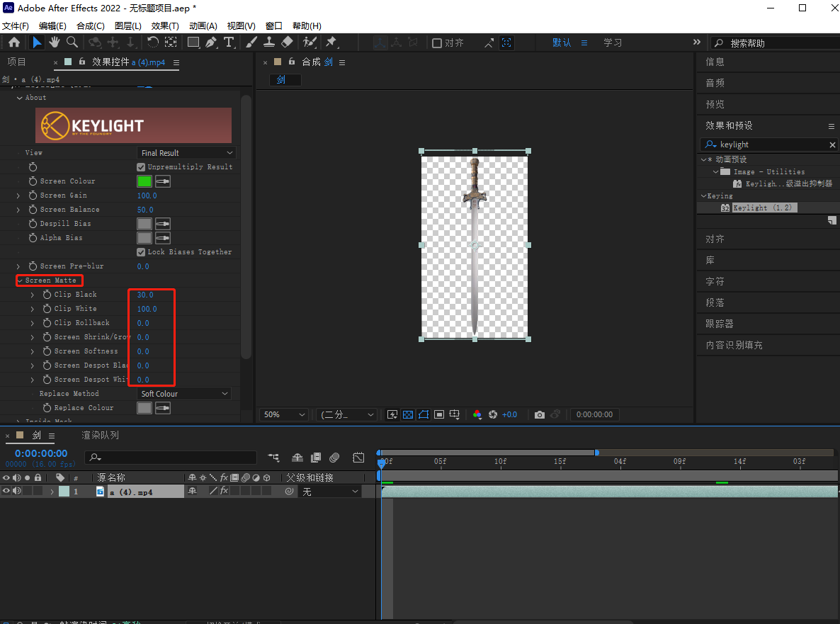The height and width of the screenshot is (624, 840).
Task: Select the Rectangle shape tool
Action: click(193, 42)
